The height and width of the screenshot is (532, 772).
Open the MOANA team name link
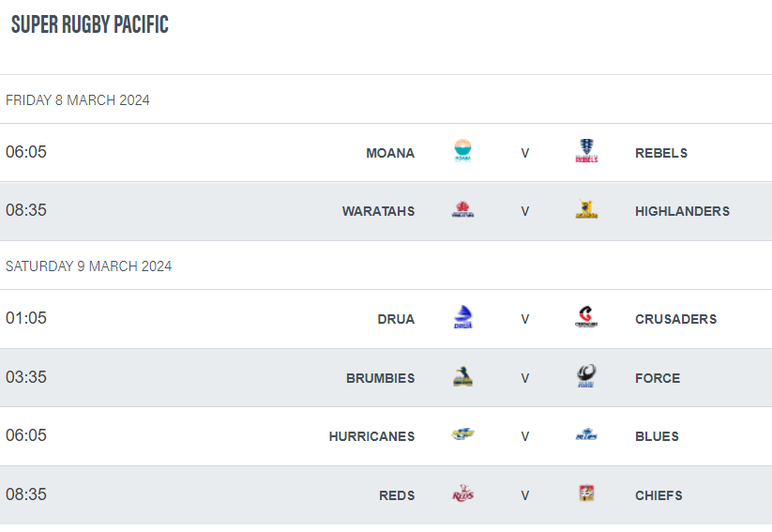point(390,153)
